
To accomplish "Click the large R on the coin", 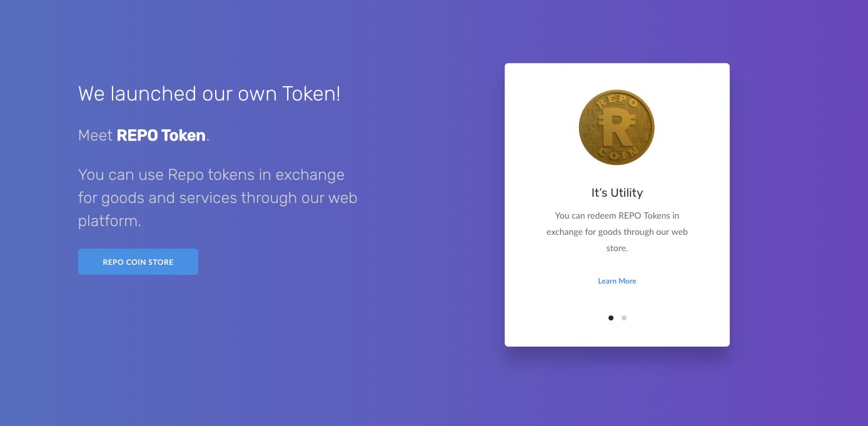I will point(616,127).
